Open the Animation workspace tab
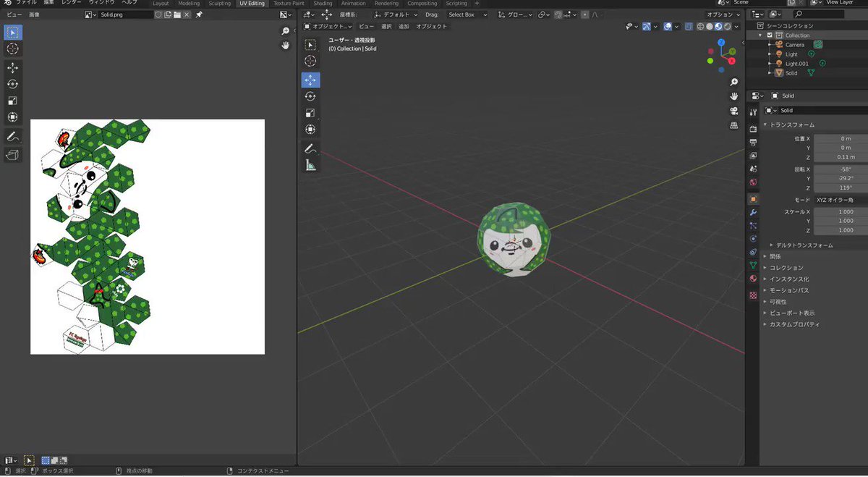Image resolution: width=868 pixels, height=477 pixels. (x=353, y=4)
